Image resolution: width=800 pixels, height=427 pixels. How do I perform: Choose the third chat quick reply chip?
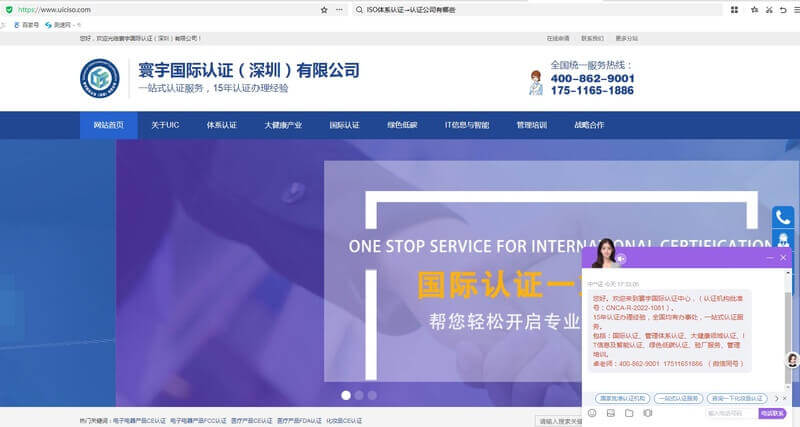coord(737,398)
